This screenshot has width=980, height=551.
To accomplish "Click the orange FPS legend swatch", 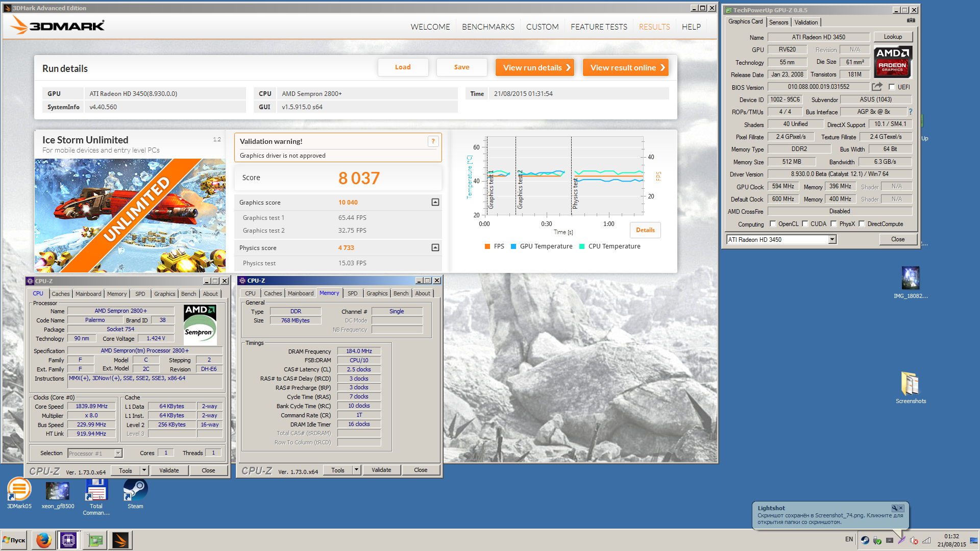I will click(487, 246).
